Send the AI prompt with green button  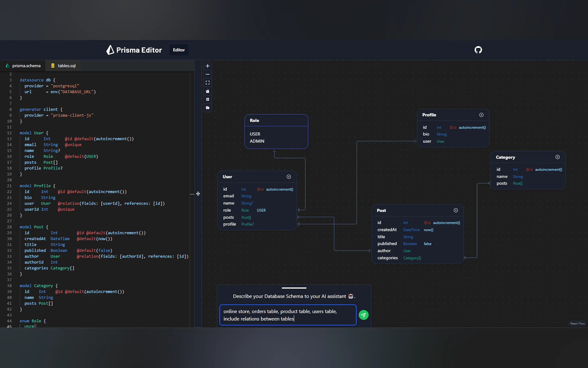click(363, 315)
